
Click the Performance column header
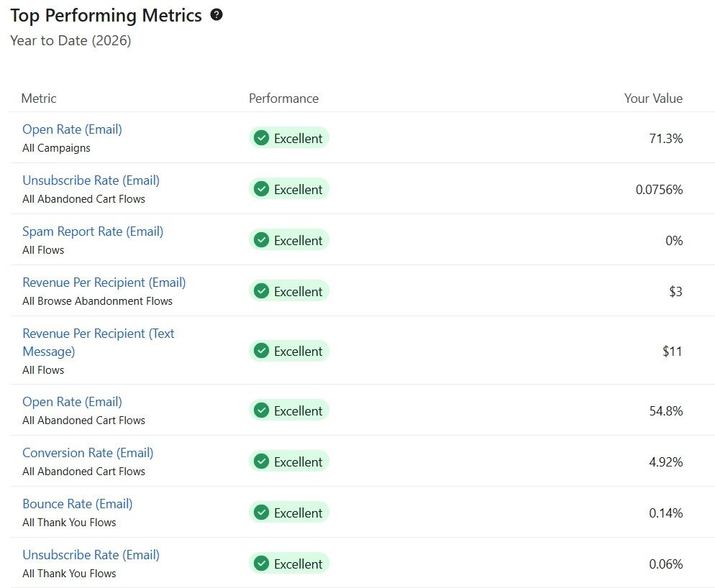(283, 98)
